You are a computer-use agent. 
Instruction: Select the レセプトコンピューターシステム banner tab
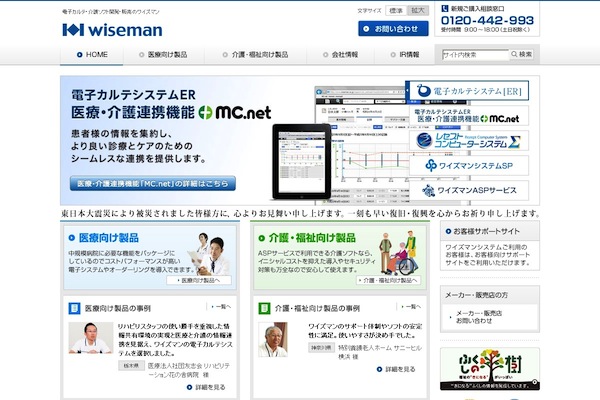(469, 140)
